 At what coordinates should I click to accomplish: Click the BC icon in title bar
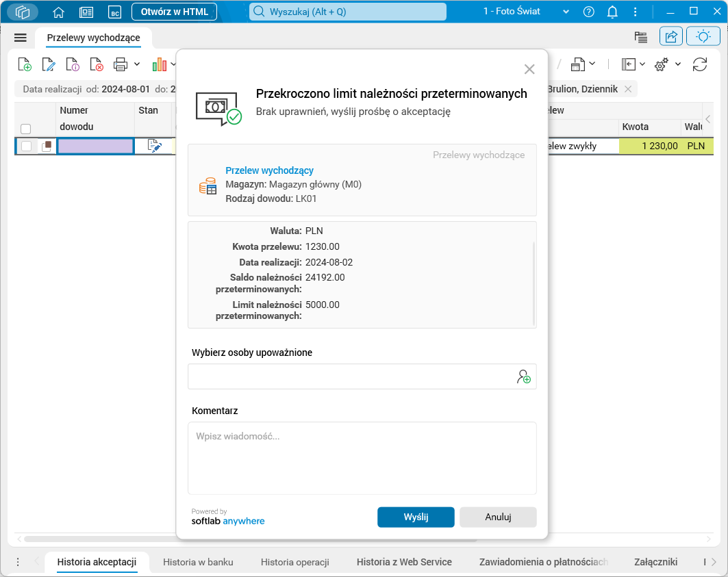(114, 12)
